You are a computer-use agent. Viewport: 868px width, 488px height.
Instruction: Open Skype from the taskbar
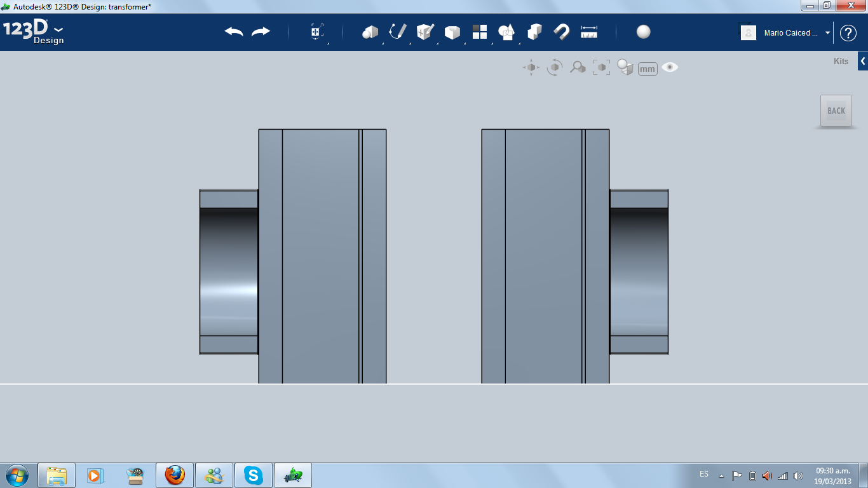(x=254, y=475)
